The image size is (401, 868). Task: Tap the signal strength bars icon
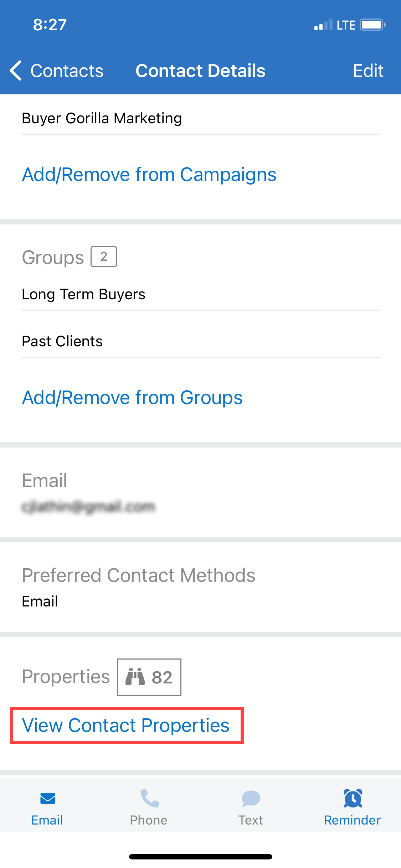323,25
